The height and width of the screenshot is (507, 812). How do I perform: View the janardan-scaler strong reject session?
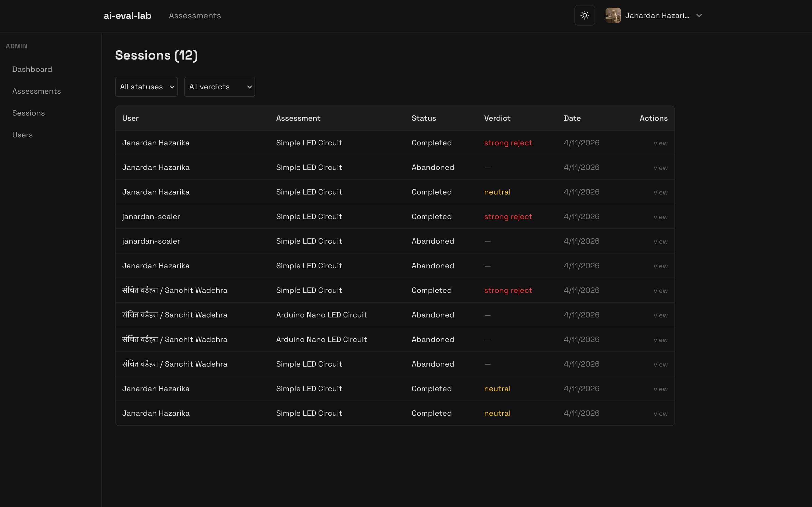tap(660, 217)
